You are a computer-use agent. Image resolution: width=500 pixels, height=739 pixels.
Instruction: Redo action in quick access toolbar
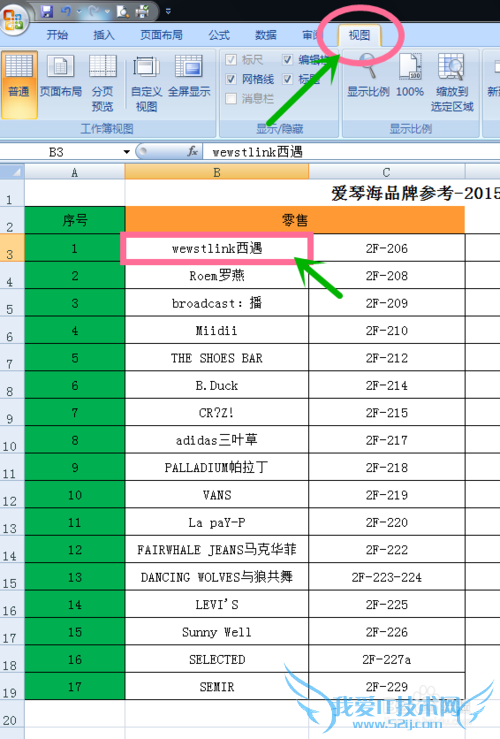click(x=94, y=11)
